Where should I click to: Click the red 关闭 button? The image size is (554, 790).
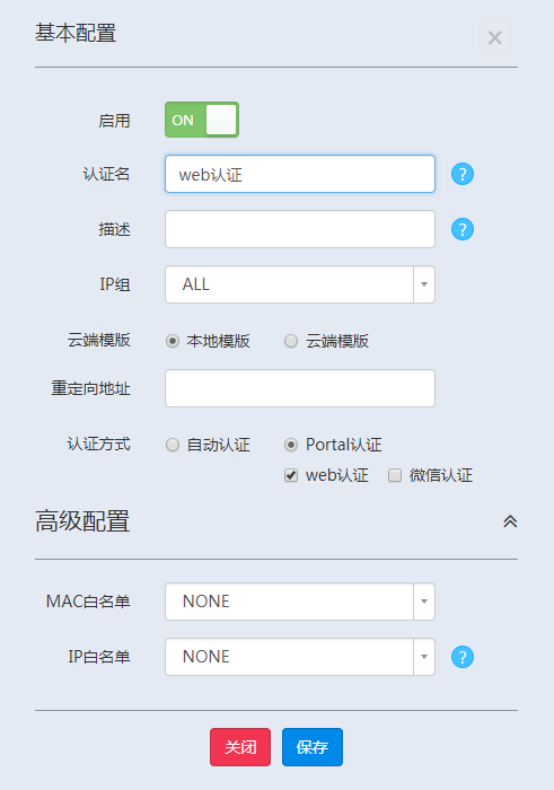click(240, 747)
